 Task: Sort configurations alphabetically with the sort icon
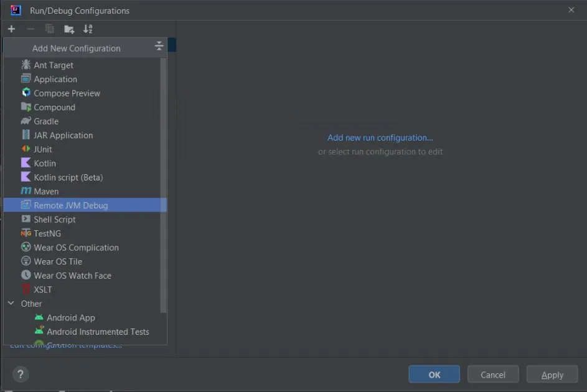(88, 29)
